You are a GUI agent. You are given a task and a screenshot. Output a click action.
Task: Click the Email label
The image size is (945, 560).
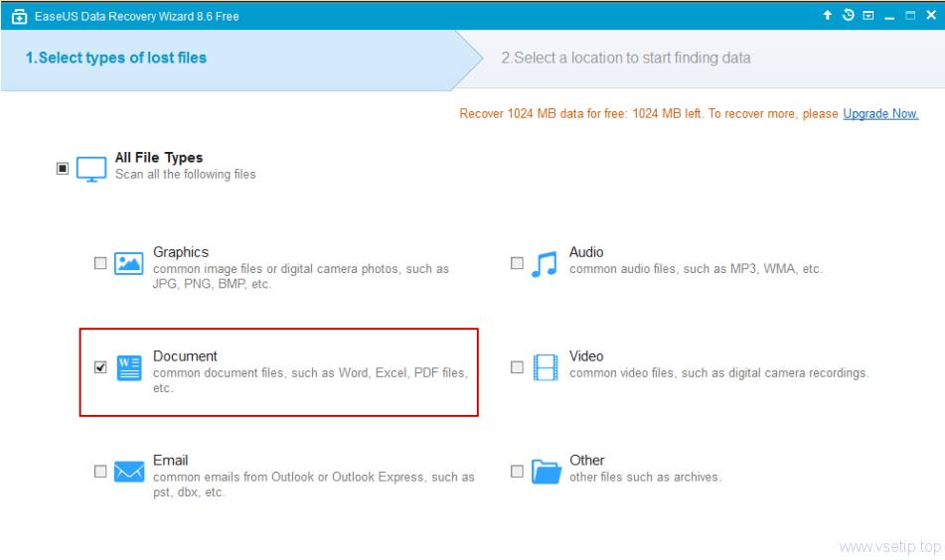(x=171, y=460)
